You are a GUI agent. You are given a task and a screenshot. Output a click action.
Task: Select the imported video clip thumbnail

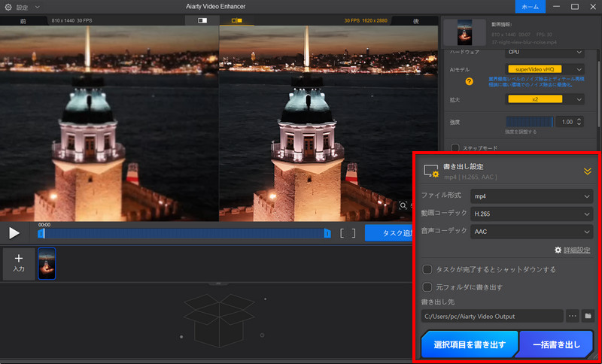coord(47,263)
